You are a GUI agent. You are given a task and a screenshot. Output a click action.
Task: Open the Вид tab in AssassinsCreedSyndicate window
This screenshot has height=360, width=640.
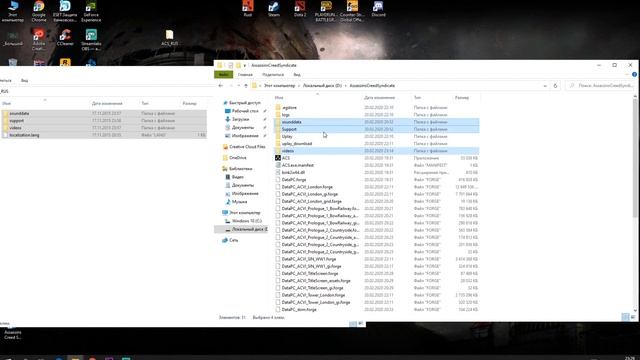coord(297,75)
